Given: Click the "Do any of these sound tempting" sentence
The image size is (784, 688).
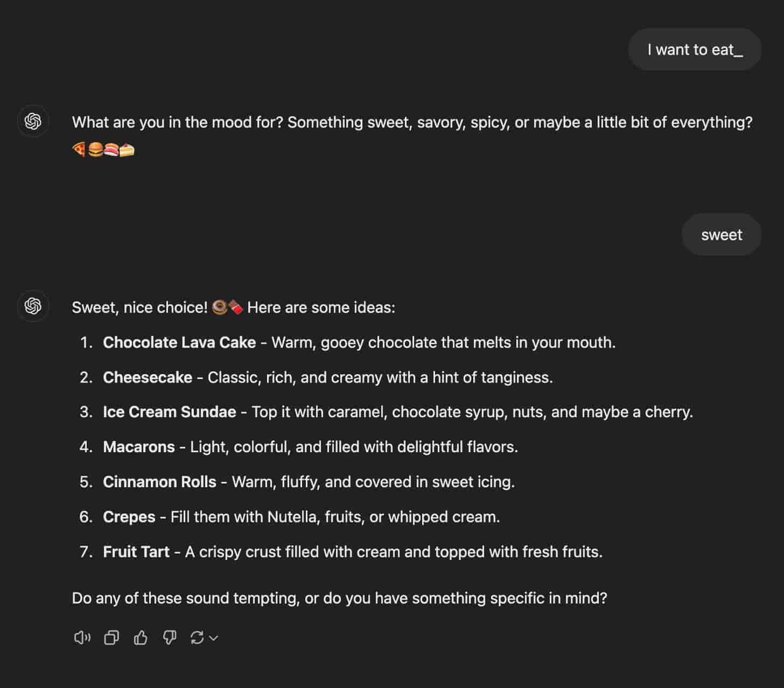Looking at the screenshot, I should coord(339,598).
